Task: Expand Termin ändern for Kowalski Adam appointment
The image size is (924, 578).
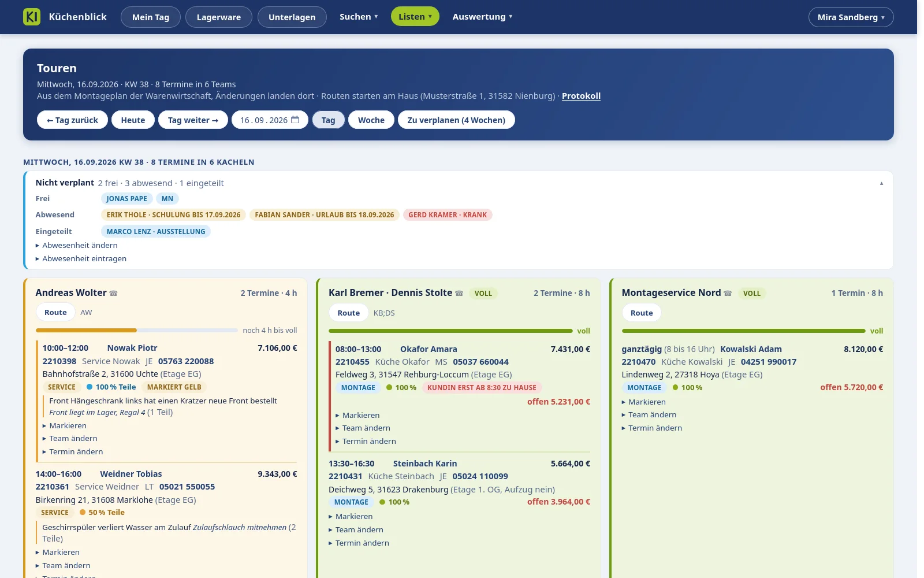Action: [652, 428]
